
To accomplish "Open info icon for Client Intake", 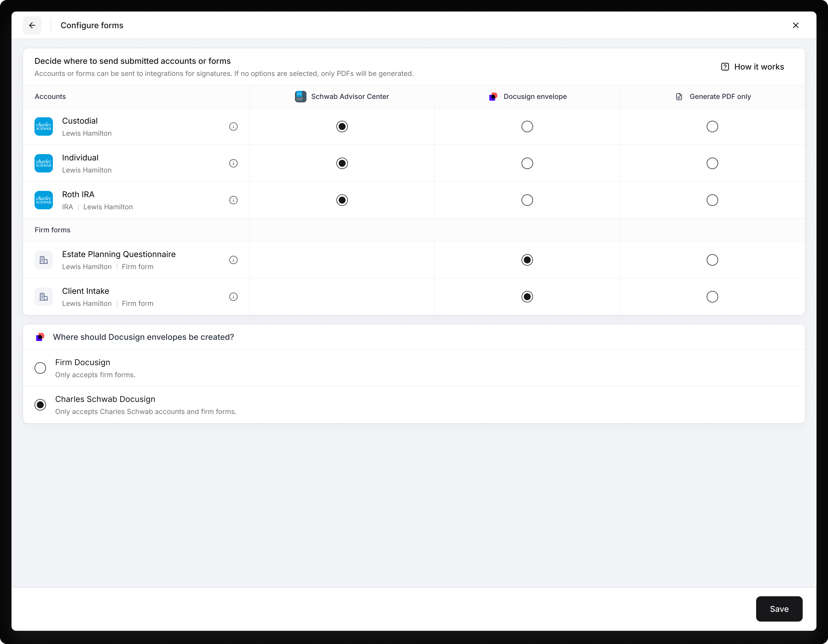I will coord(233,297).
